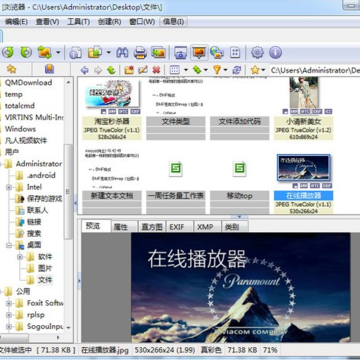Select the totalcmd folder
This screenshot has height=360, width=360.
(x=19, y=106)
